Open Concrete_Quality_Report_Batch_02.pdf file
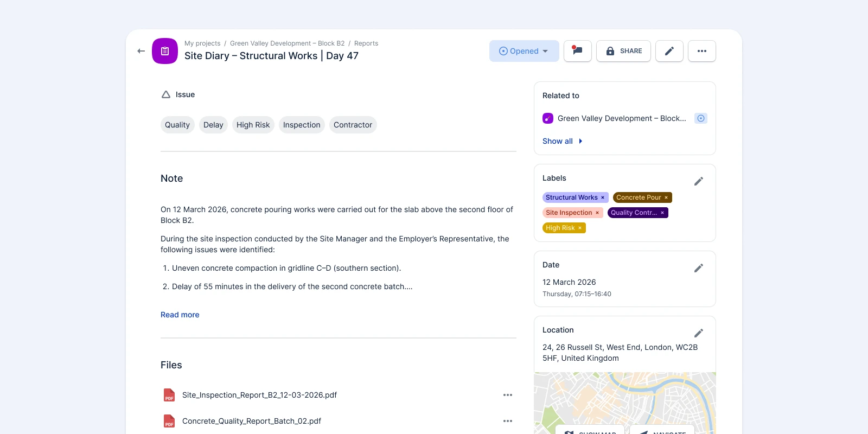Screen dimensions: 868x434 tap(252, 421)
